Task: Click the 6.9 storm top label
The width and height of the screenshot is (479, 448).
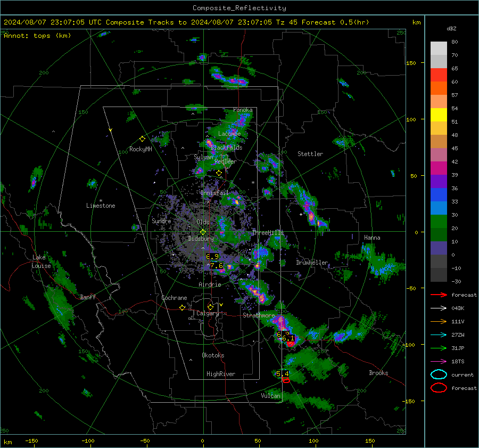Action: [212, 257]
